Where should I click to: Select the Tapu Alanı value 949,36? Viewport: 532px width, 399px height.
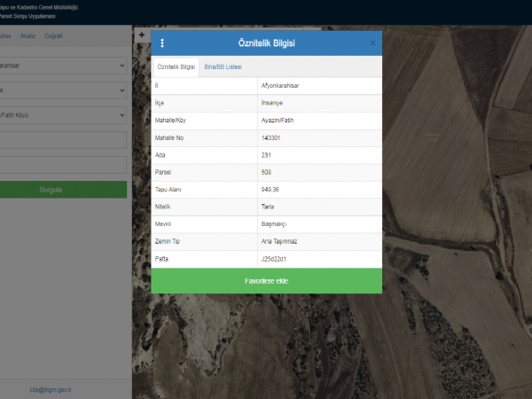(319, 190)
